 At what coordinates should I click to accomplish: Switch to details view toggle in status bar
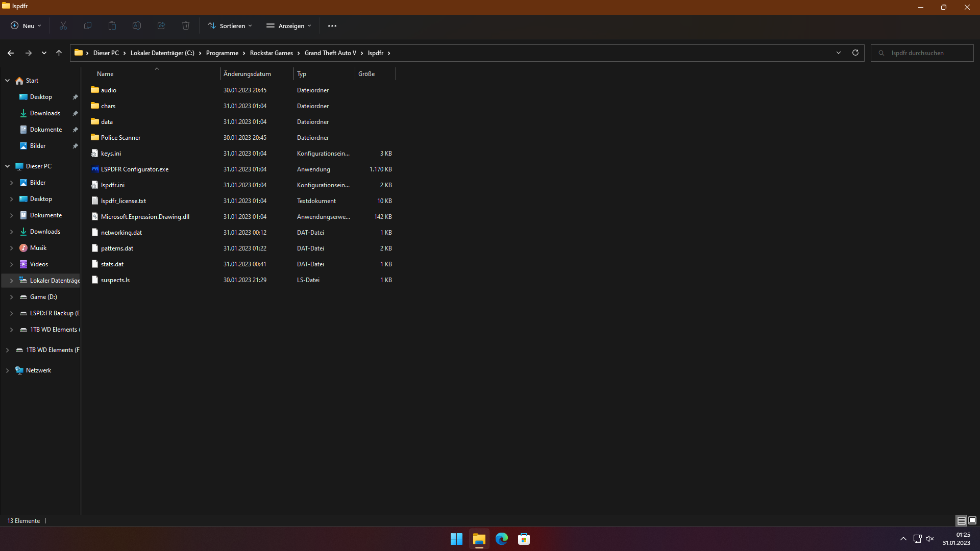pos(961,520)
